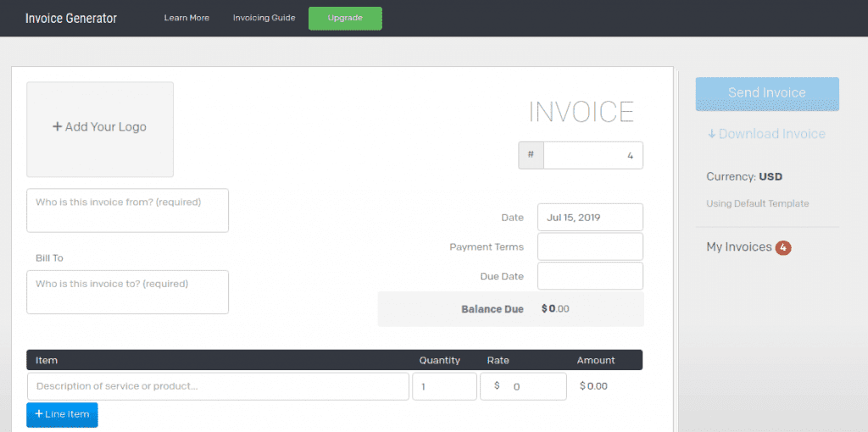Click the invoice number field
Screen dimensions: 868x432
[x=593, y=155]
